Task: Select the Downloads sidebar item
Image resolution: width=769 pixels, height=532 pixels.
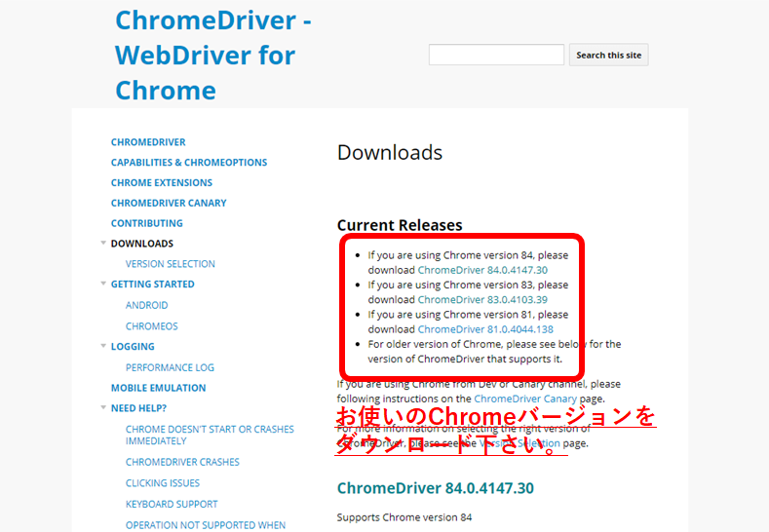Action: [x=142, y=244]
